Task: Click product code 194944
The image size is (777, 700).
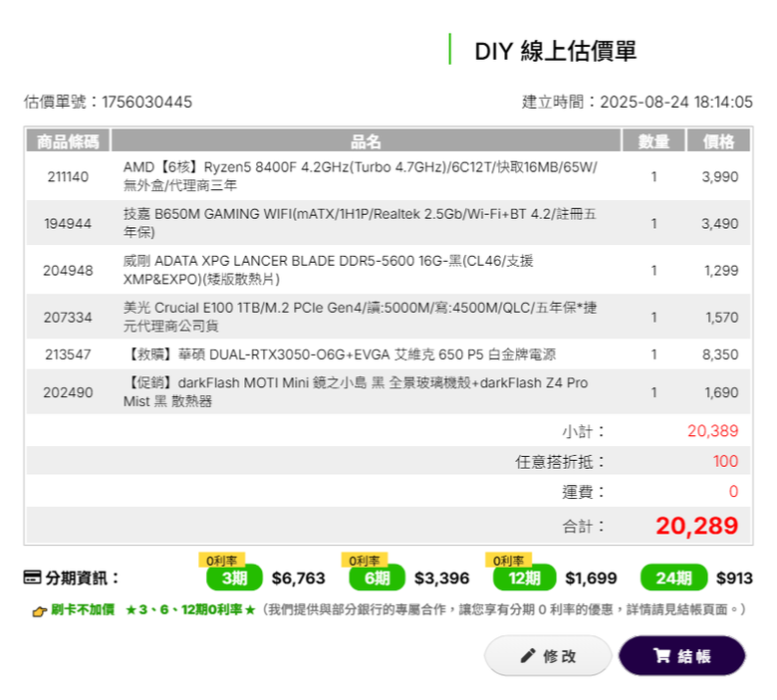Action: point(68,223)
